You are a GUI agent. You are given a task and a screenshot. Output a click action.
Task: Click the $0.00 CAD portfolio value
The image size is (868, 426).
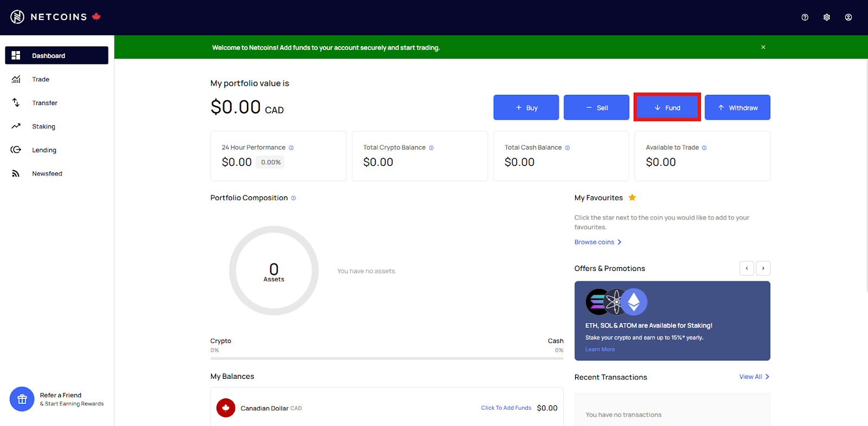coord(247,107)
